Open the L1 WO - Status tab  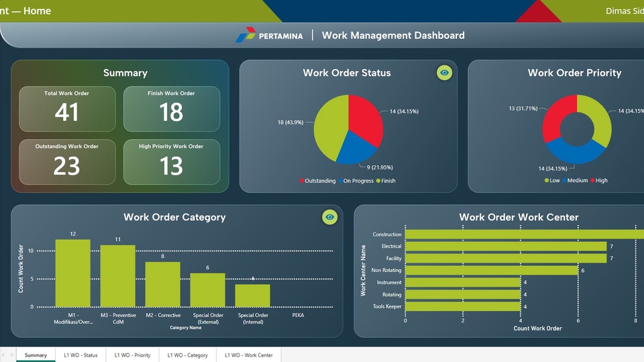coord(80,355)
